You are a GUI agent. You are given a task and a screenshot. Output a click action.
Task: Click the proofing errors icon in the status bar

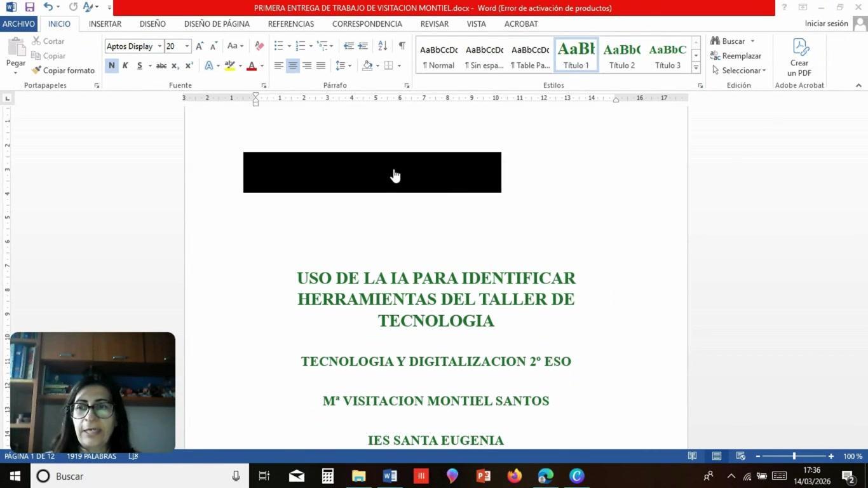coord(133,456)
